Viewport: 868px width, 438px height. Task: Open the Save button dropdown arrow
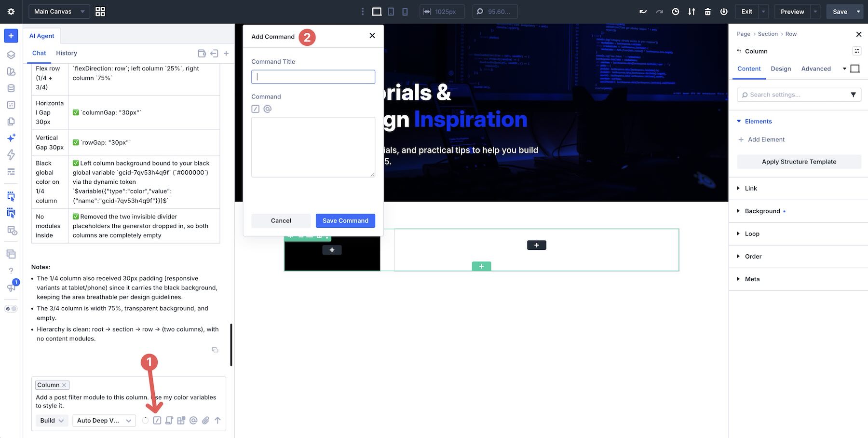click(858, 12)
